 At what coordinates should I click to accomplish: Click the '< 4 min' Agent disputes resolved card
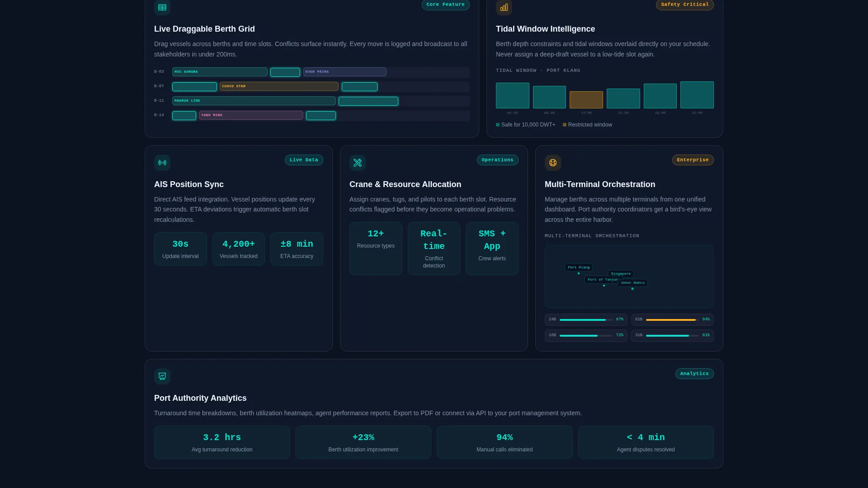click(x=646, y=442)
